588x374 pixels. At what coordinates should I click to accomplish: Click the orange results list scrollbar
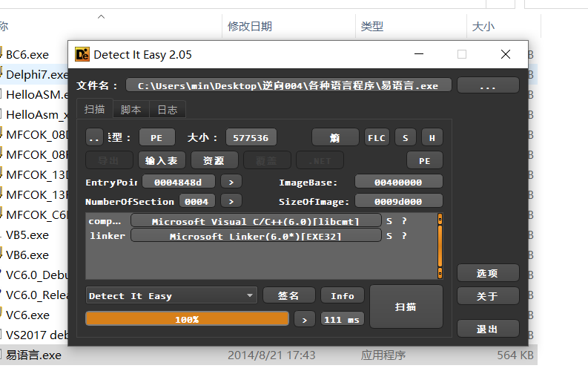(x=440, y=246)
